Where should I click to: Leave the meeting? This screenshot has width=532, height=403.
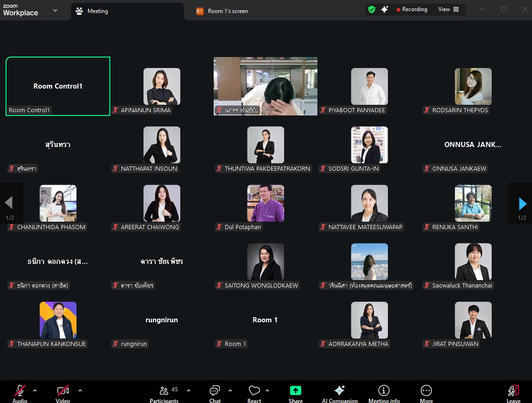point(513,393)
